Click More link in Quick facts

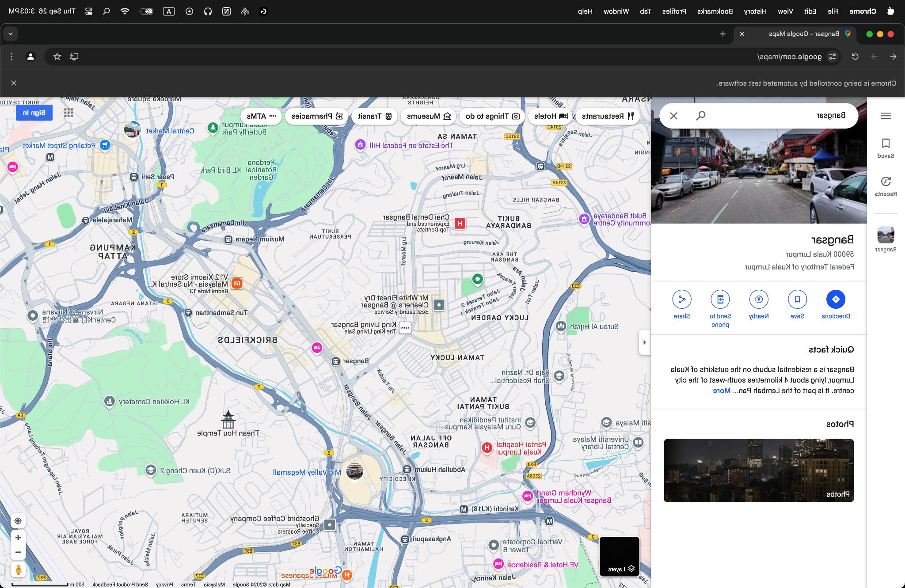click(721, 391)
